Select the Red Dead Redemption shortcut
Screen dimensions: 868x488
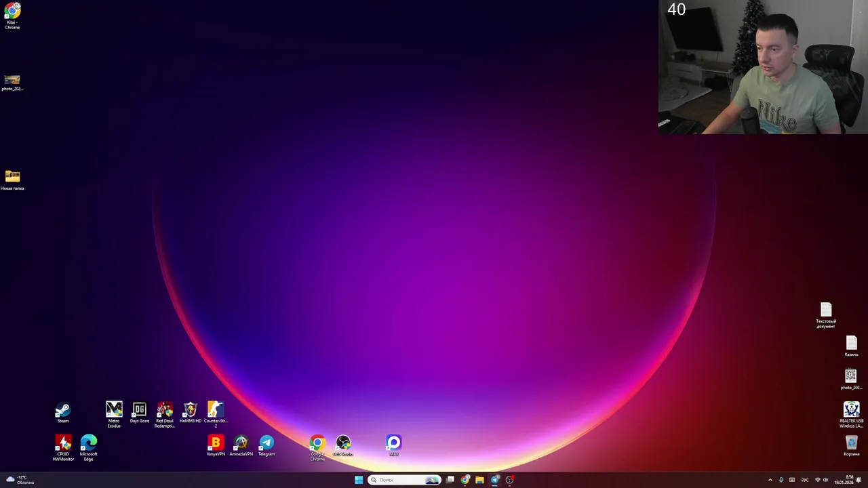click(x=165, y=414)
